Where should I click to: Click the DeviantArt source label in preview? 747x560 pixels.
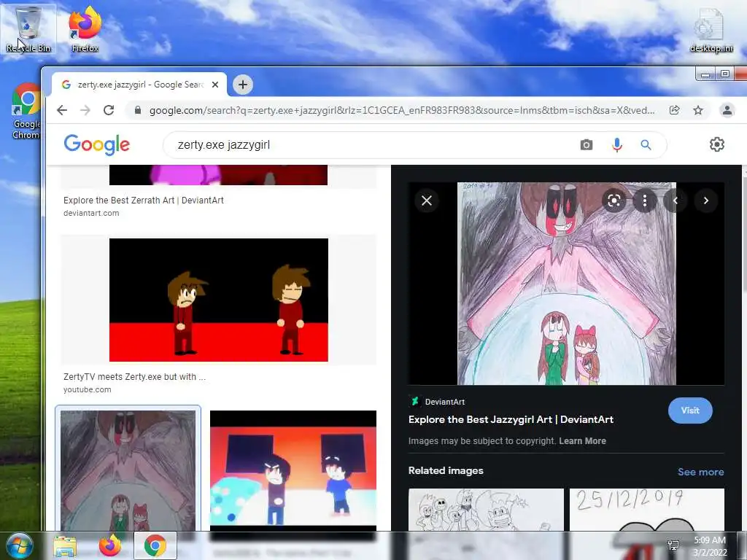[444, 402]
